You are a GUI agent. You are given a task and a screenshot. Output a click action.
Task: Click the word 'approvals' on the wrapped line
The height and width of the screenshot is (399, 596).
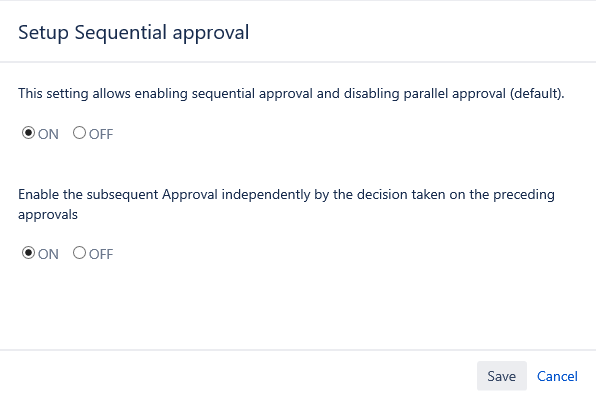48,215
